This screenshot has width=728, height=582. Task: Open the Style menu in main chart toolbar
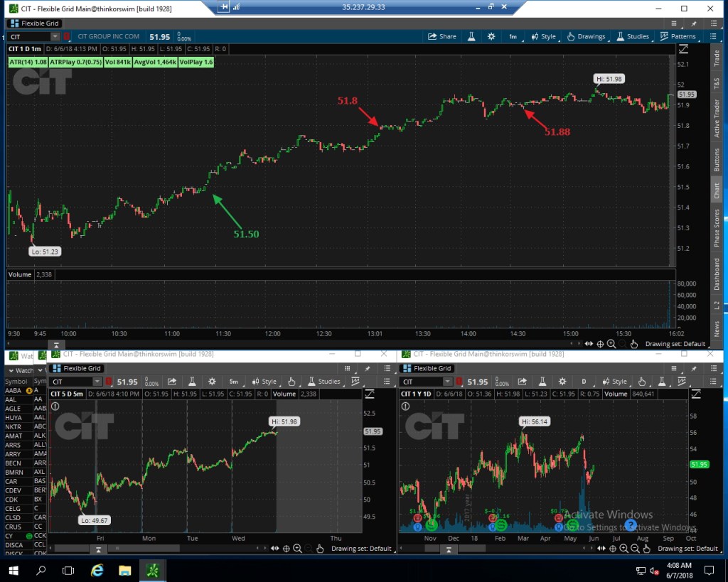(x=542, y=36)
